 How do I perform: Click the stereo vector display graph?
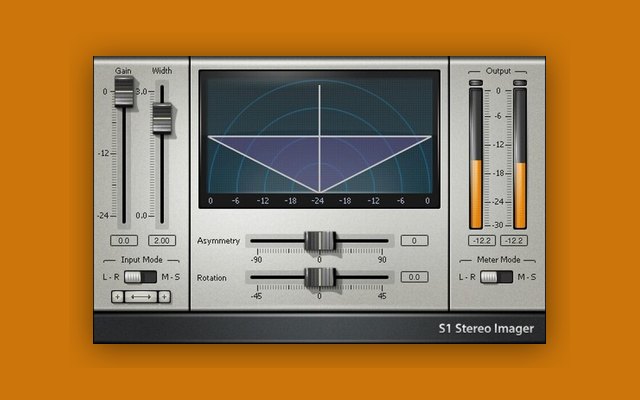point(320,139)
